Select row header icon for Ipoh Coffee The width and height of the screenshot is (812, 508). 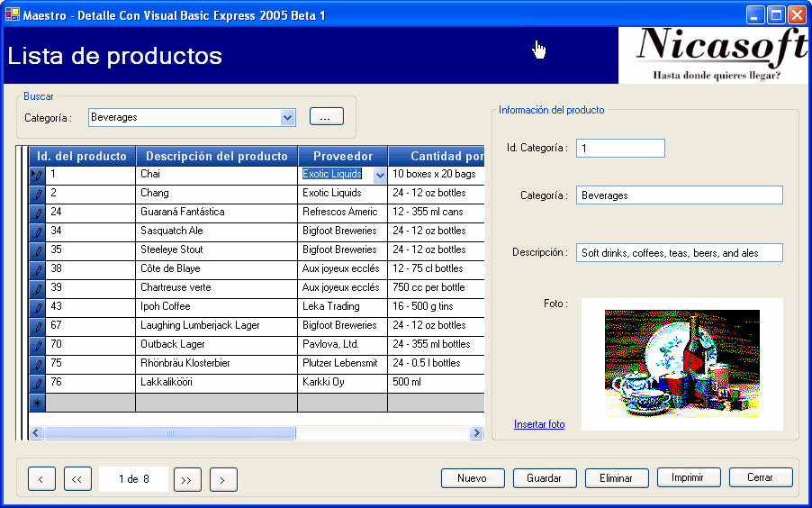pos(37,307)
